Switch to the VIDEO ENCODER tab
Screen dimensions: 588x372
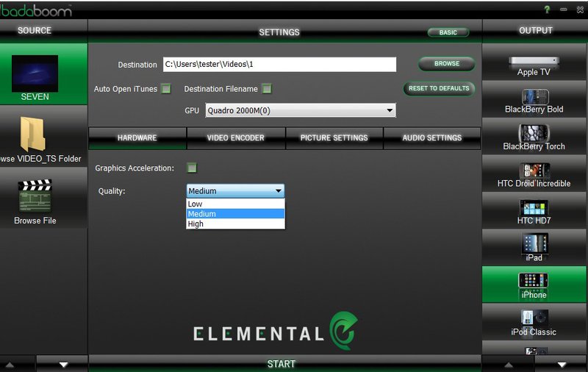coord(236,138)
